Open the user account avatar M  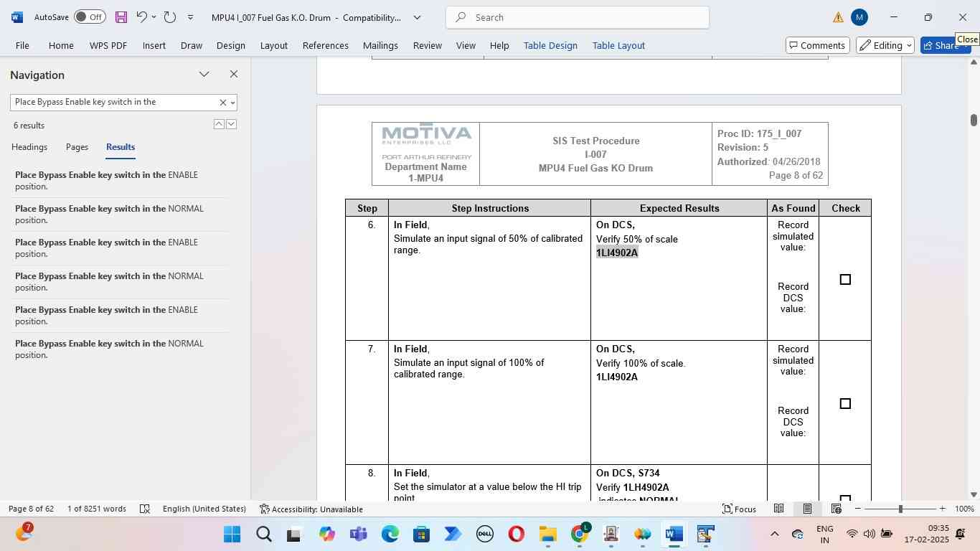(x=859, y=17)
